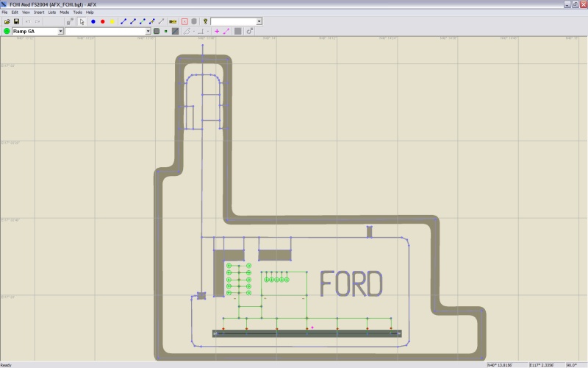This screenshot has height=368, width=588.
Task: Click the FORD apron label text
Action: point(351,284)
